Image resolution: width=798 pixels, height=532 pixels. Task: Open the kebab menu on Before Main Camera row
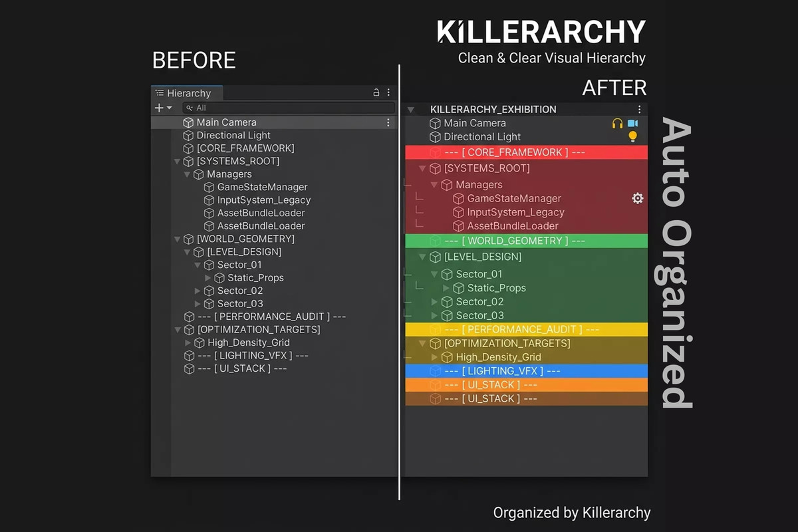(x=388, y=122)
